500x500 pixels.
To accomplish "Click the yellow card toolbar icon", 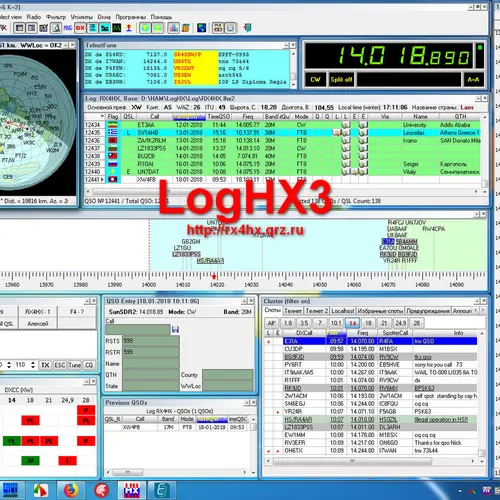I will click(157, 28).
